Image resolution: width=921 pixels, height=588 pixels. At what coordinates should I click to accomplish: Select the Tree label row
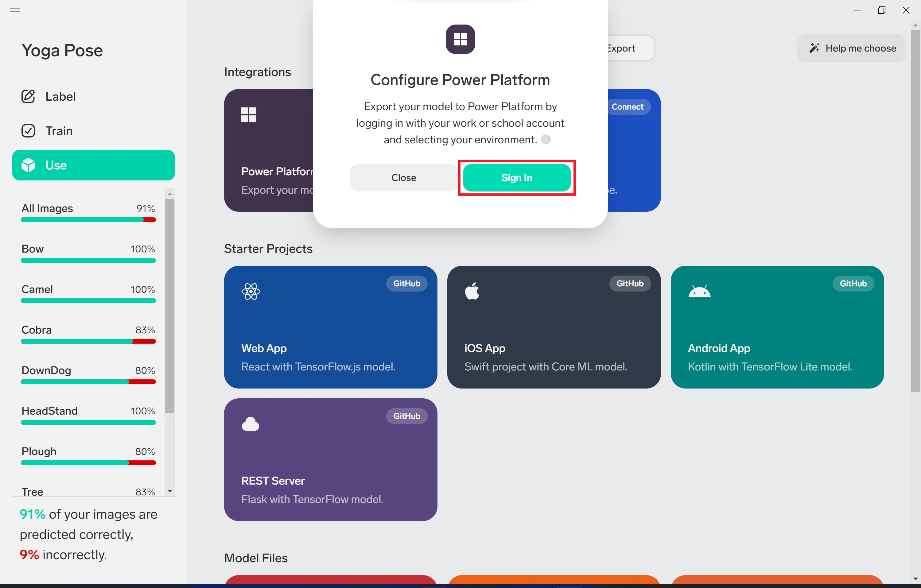(x=88, y=491)
